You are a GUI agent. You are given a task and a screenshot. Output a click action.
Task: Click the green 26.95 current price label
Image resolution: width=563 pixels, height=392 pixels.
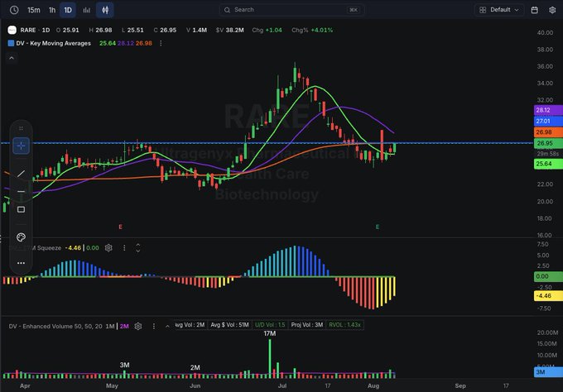548,143
